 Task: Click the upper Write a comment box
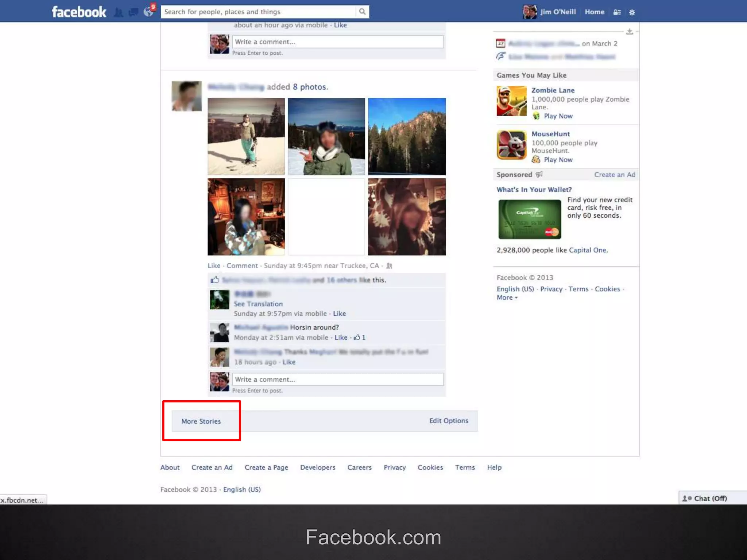tap(338, 42)
